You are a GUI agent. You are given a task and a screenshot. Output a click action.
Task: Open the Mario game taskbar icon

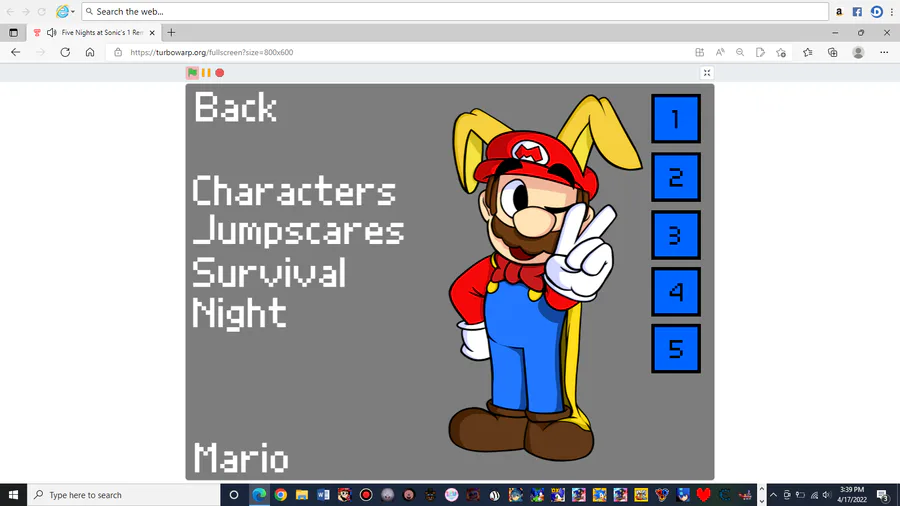point(344,495)
